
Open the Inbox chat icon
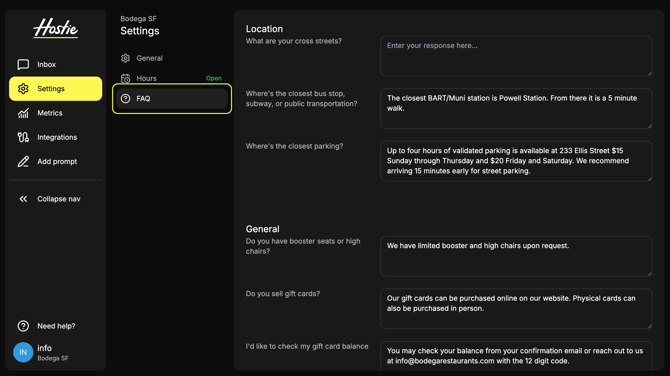[23, 64]
